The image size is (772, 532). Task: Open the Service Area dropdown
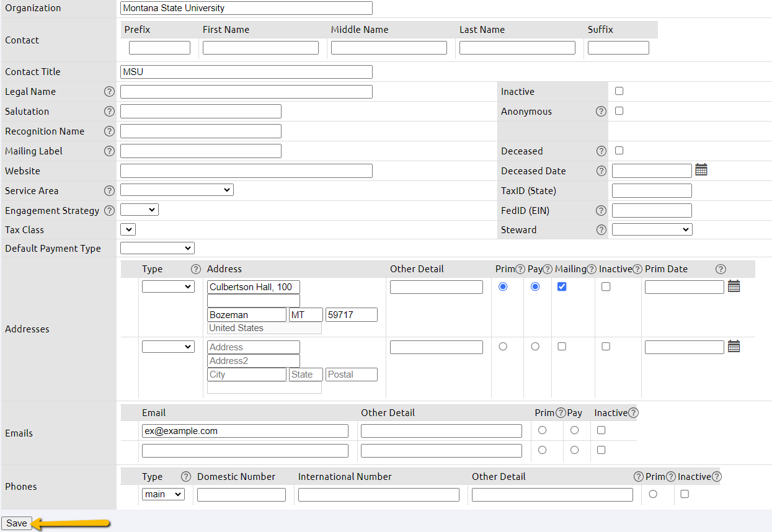click(x=177, y=190)
